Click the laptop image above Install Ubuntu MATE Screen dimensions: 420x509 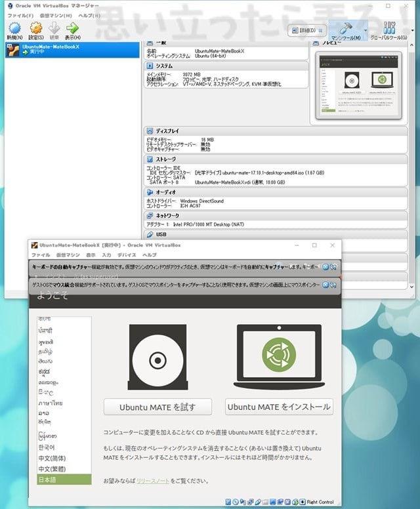(279, 357)
